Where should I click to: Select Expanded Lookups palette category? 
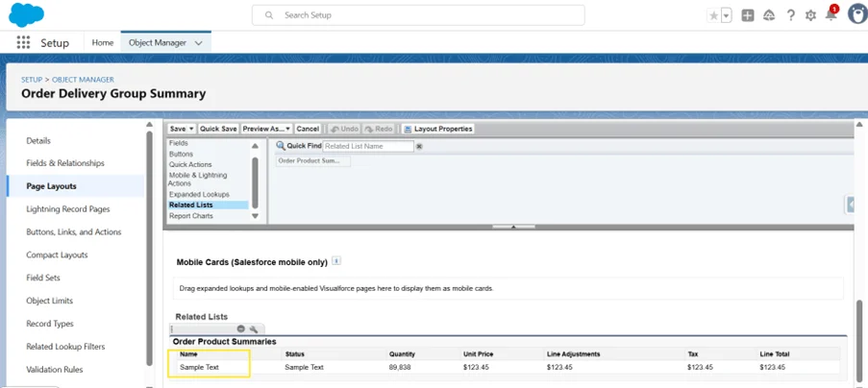(199, 195)
